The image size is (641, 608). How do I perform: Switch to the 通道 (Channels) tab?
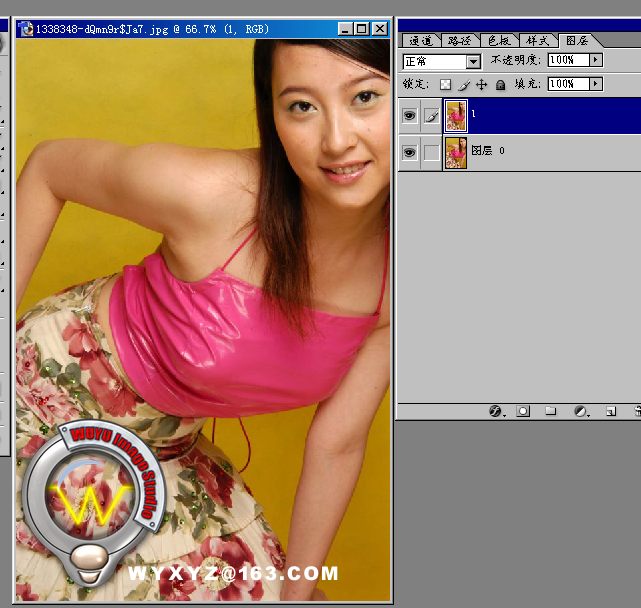[421, 40]
